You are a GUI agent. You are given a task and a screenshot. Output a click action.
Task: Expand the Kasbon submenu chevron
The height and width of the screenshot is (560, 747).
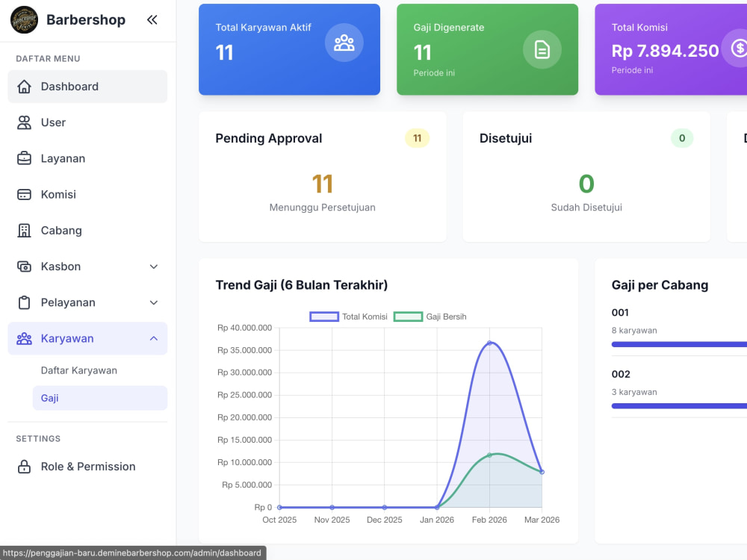(153, 267)
